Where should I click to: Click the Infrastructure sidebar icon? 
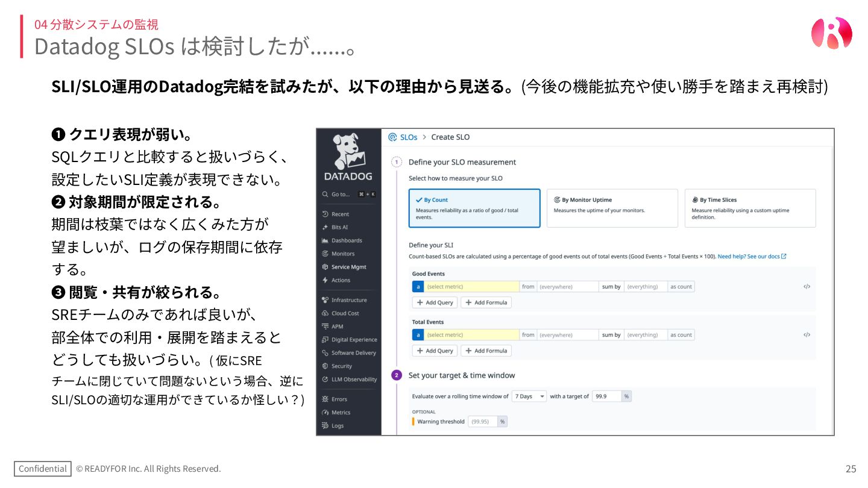325,300
